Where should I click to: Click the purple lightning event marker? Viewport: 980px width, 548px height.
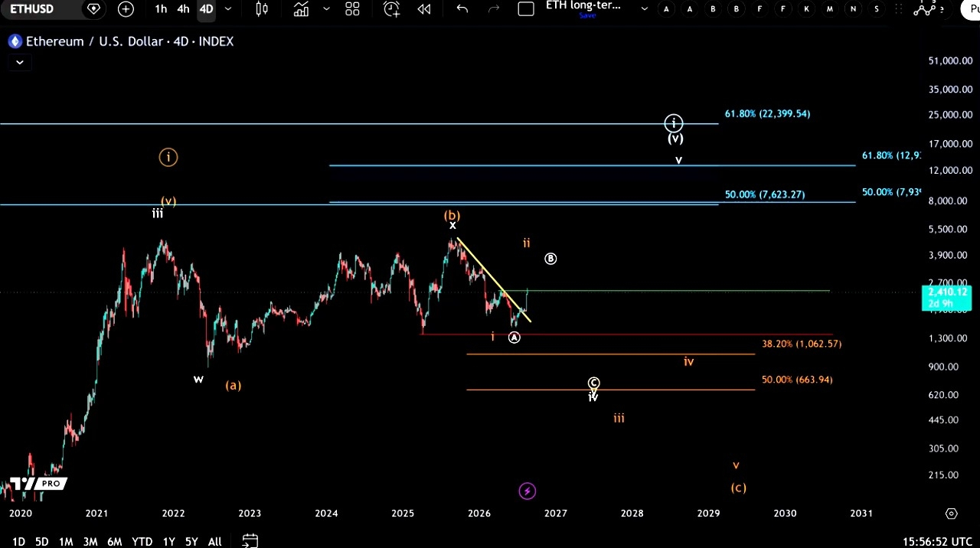click(x=527, y=491)
